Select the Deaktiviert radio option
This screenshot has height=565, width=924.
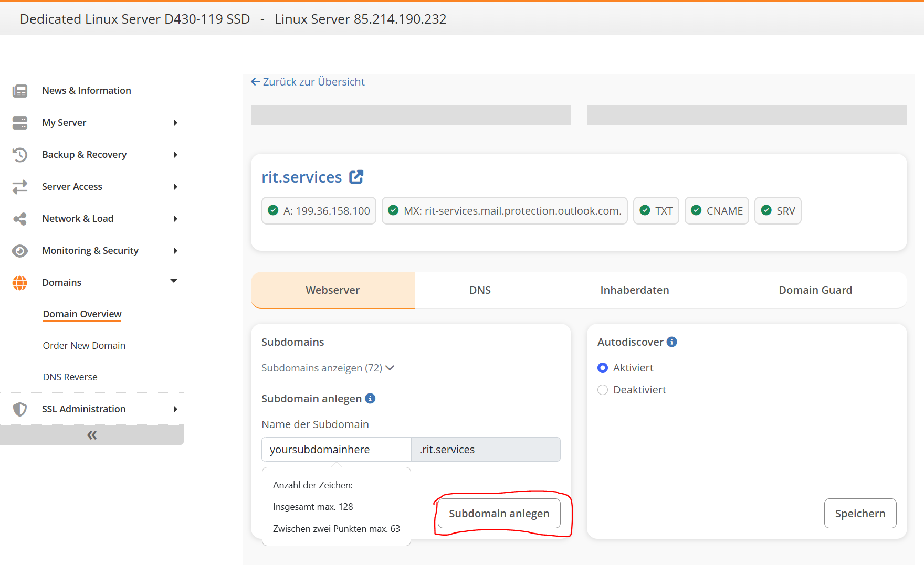(603, 390)
